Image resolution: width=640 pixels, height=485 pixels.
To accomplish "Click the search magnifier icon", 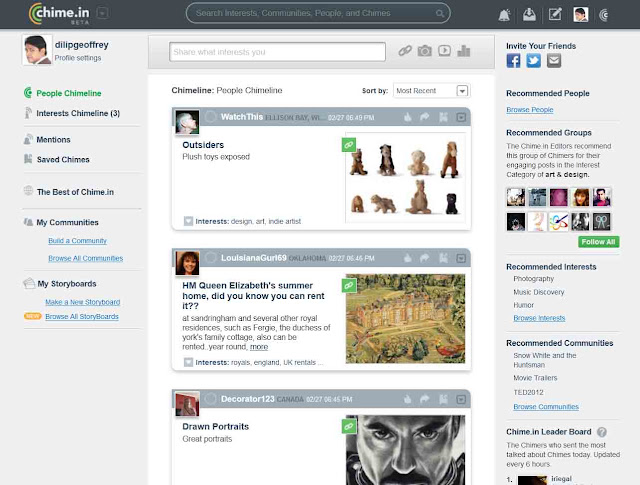I will click(440, 13).
